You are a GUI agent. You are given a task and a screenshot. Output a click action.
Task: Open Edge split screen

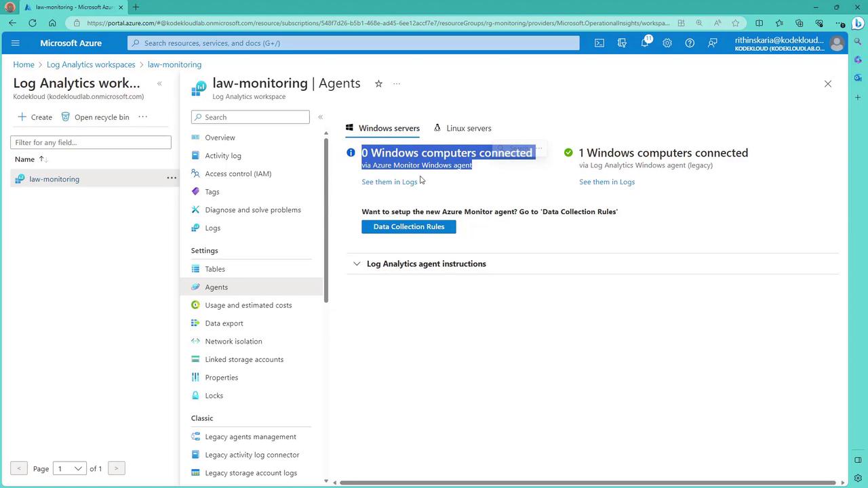[x=759, y=23]
